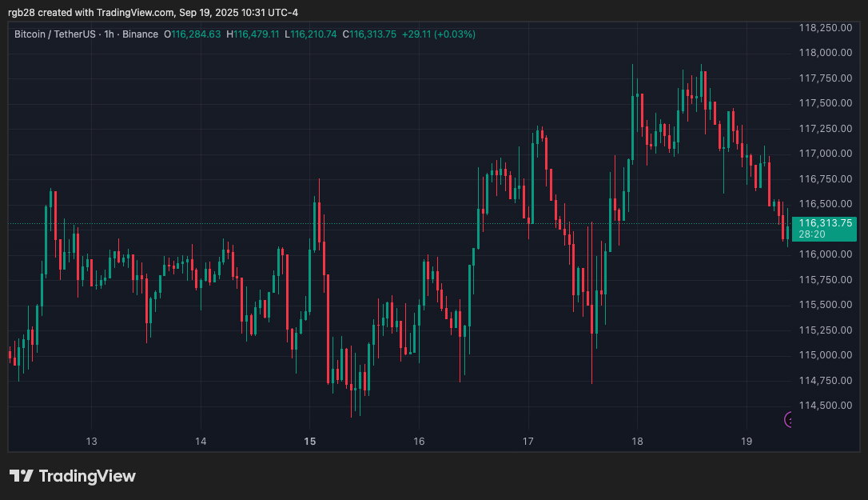Click the 28:20 candle countdown timer
868x500 pixels.
pyautogui.click(x=811, y=235)
